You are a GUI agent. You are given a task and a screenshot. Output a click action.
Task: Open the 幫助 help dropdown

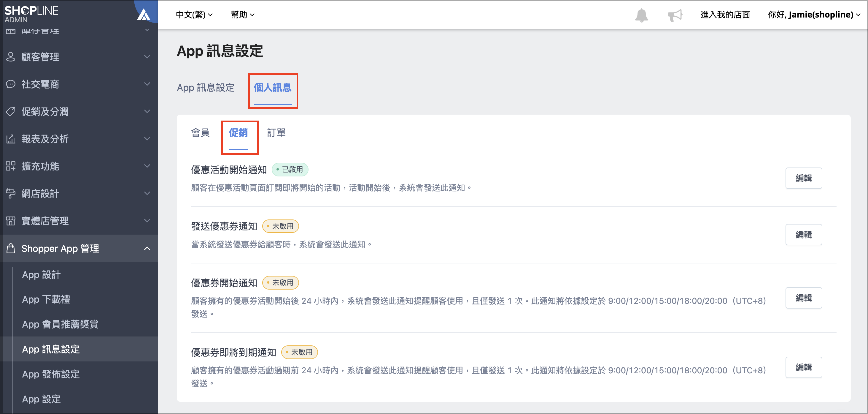tap(243, 15)
